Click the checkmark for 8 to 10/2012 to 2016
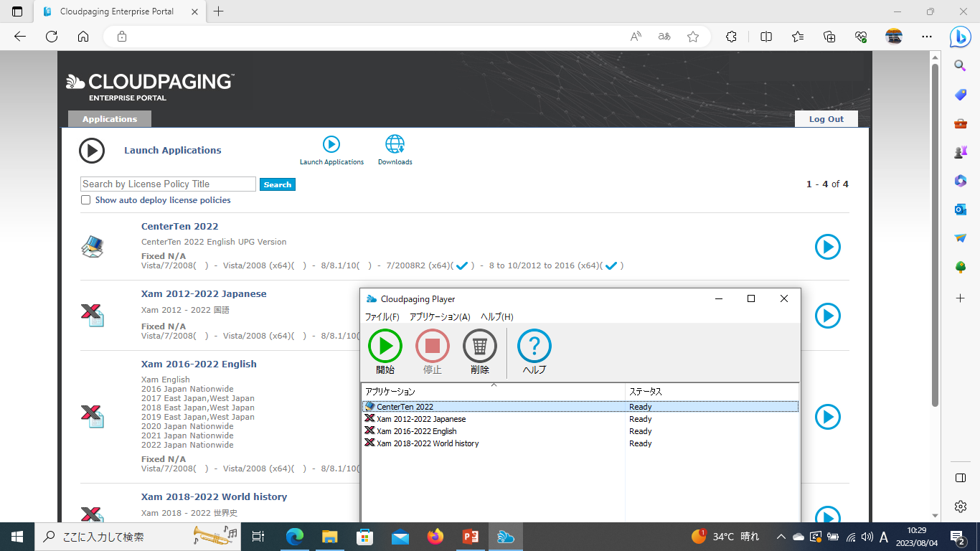The width and height of the screenshot is (980, 551). coord(612,265)
